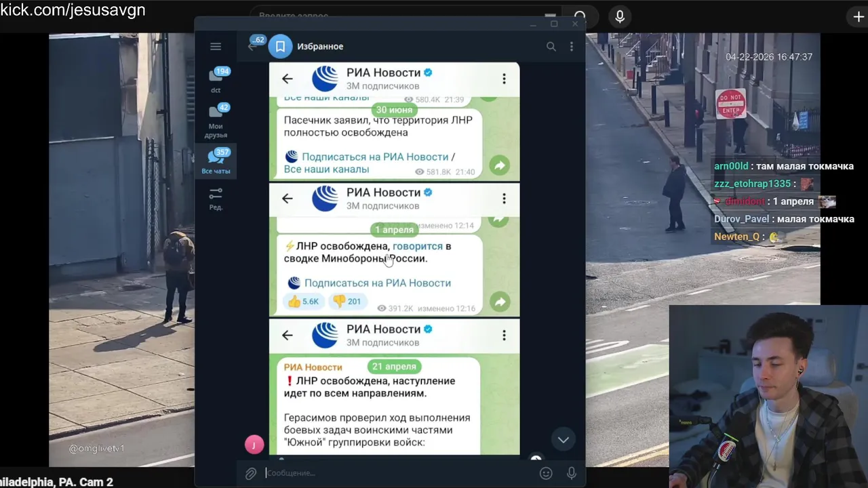Click chat username zzz_etohrap1335
The image size is (868, 488).
pyautogui.click(x=753, y=184)
